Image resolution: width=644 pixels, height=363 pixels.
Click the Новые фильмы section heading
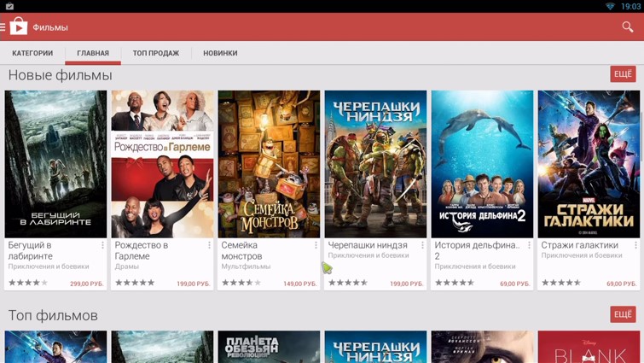[x=60, y=75]
